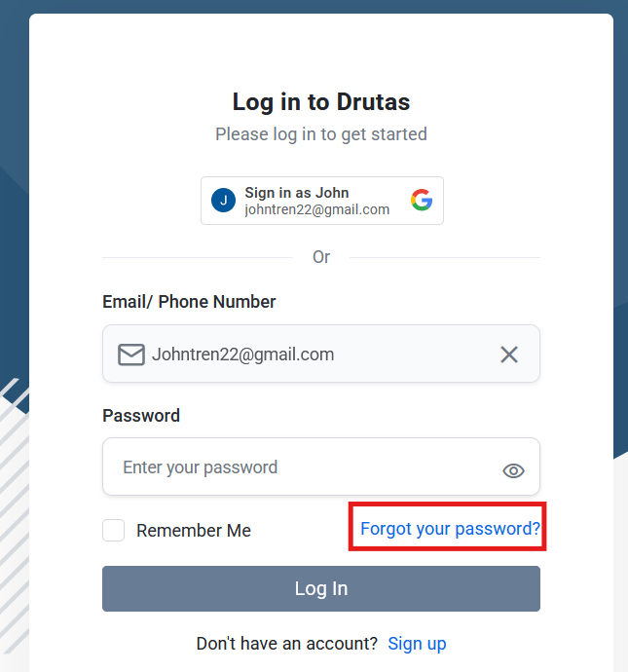Click the Log in to Drutas heading
Image resolution: width=628 pixels, height=672 pixels.
321,101
